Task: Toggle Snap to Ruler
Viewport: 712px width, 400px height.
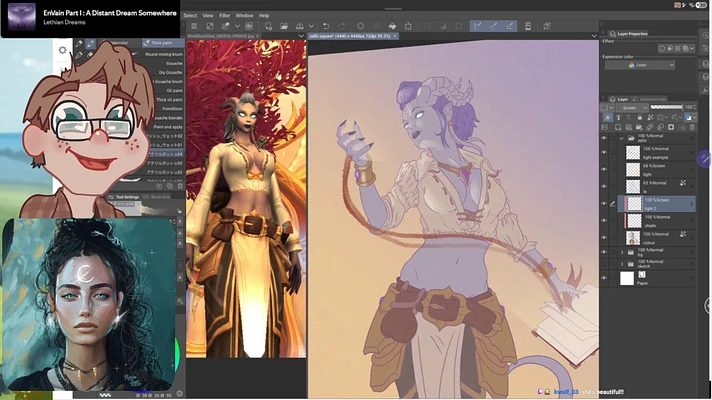Action: (477, 26)
